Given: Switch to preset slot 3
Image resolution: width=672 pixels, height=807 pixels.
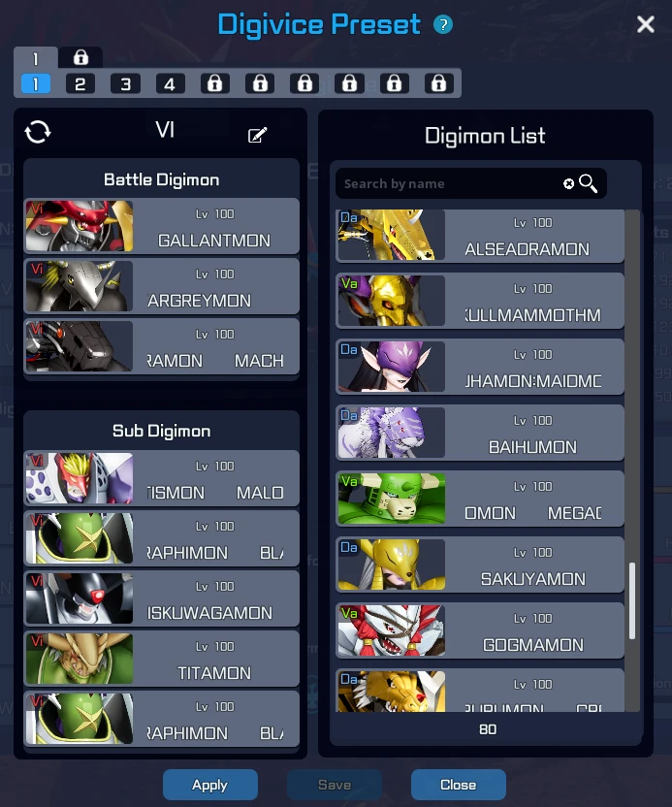Looking at the screenshot, I should (125, 83).
